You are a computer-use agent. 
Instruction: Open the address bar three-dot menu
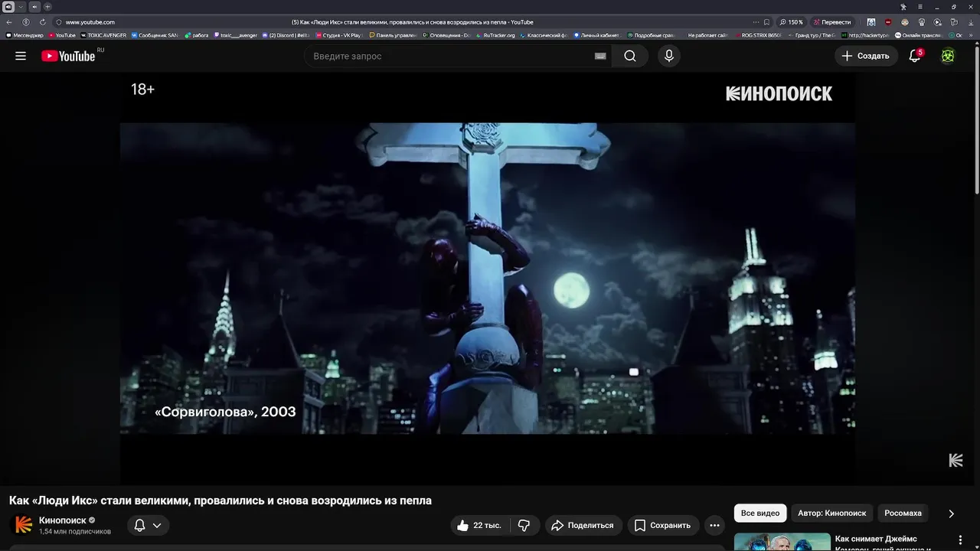pyautogui.click(x=756, y=22)
